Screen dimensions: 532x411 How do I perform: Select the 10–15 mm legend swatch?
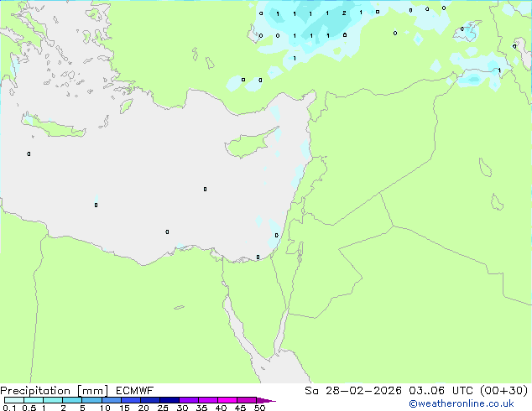pos(111,400)
